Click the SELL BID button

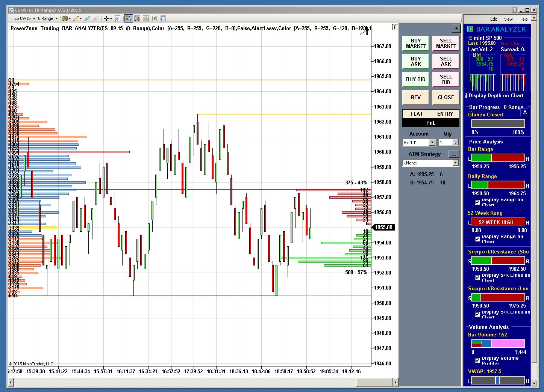click(x=446, y=80)
